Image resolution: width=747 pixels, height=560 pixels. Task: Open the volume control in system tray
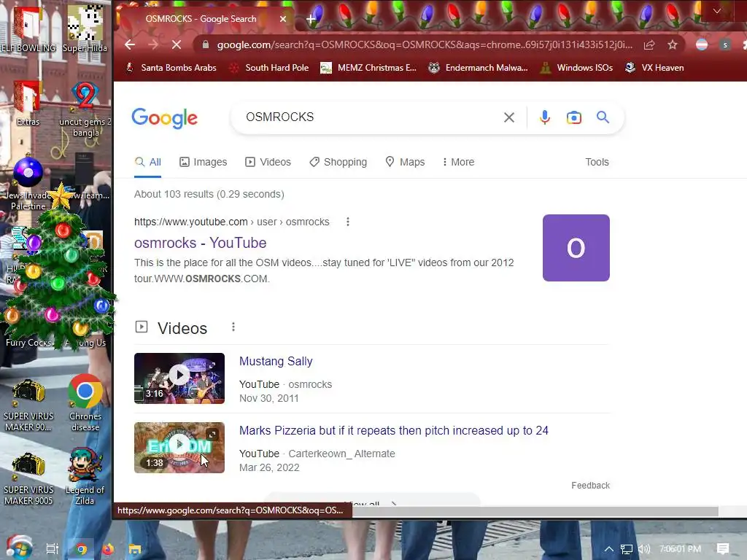(644, 549)
